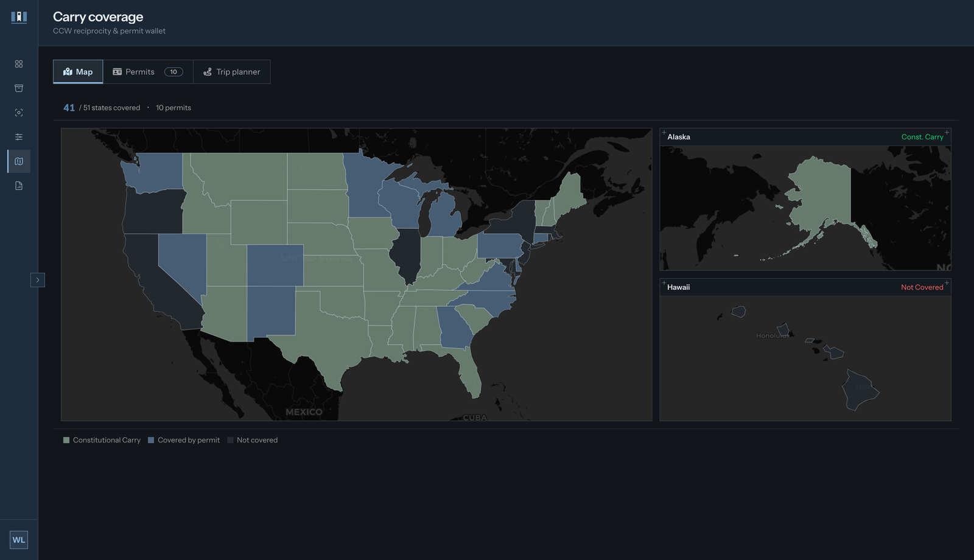Click the 'Not Covered' Hawaii status
This screenshot has width=974, height=560.
(922, 287)
